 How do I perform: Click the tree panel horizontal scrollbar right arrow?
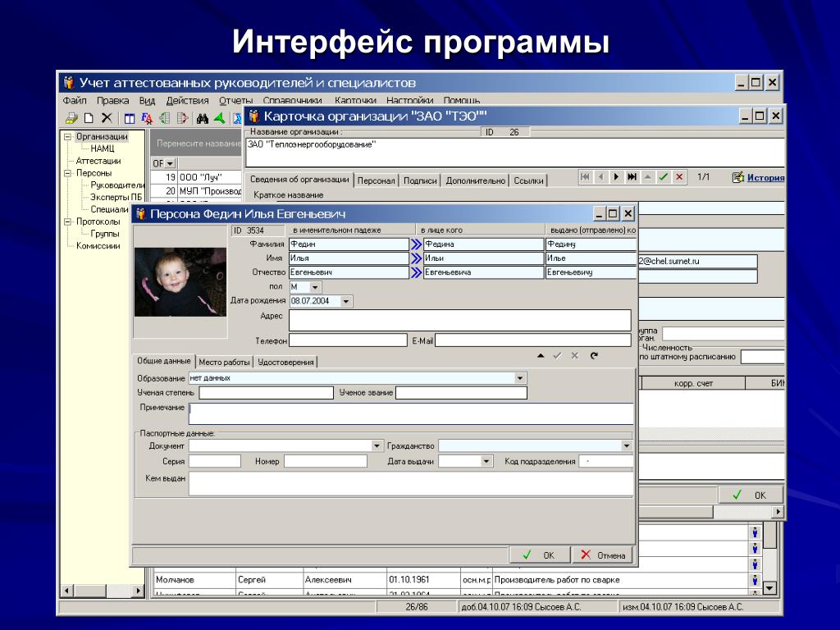tap(138, 591)
